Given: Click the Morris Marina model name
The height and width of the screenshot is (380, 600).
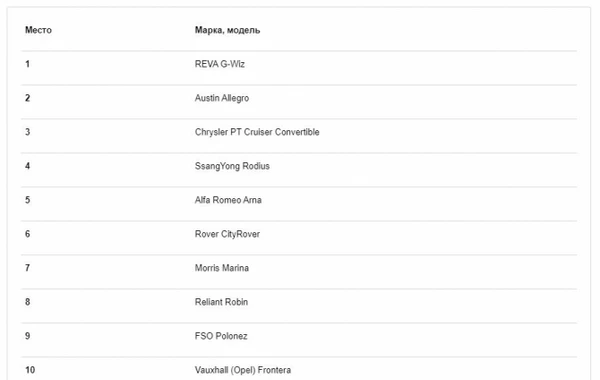Looking at the screenshot, I should [222, 268].
